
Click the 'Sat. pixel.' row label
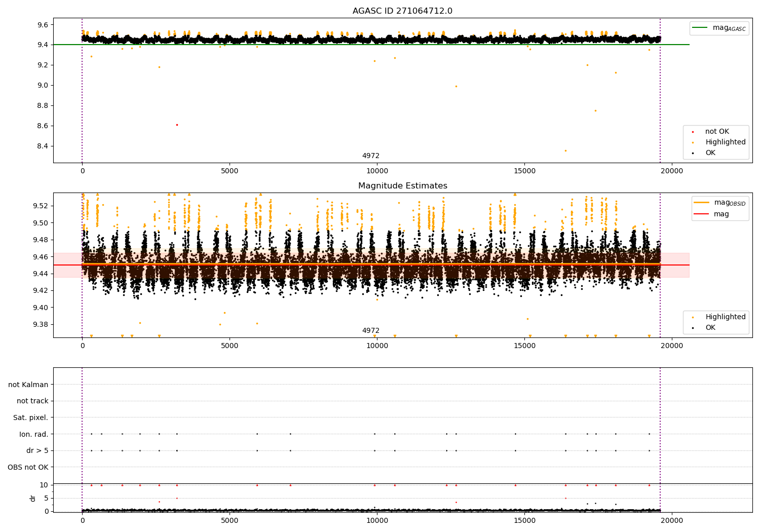[x=31, y=417]
